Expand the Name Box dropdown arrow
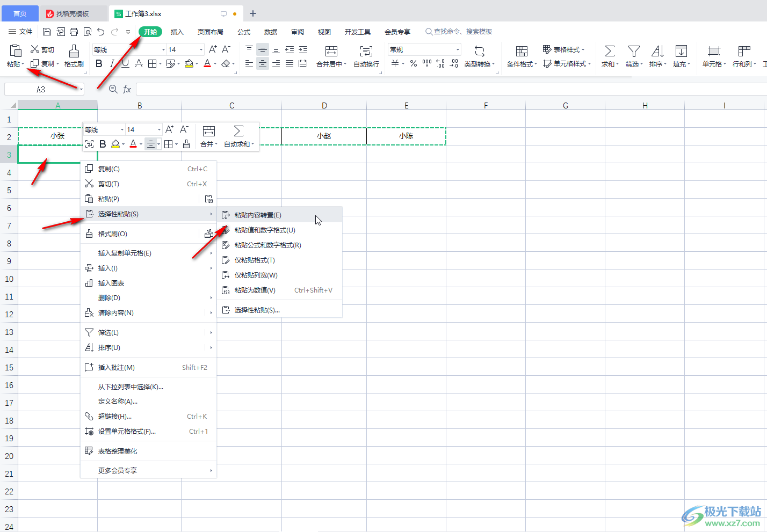Image resolution: width=767 pixels, height=532 pixels. tap(81, 89)
